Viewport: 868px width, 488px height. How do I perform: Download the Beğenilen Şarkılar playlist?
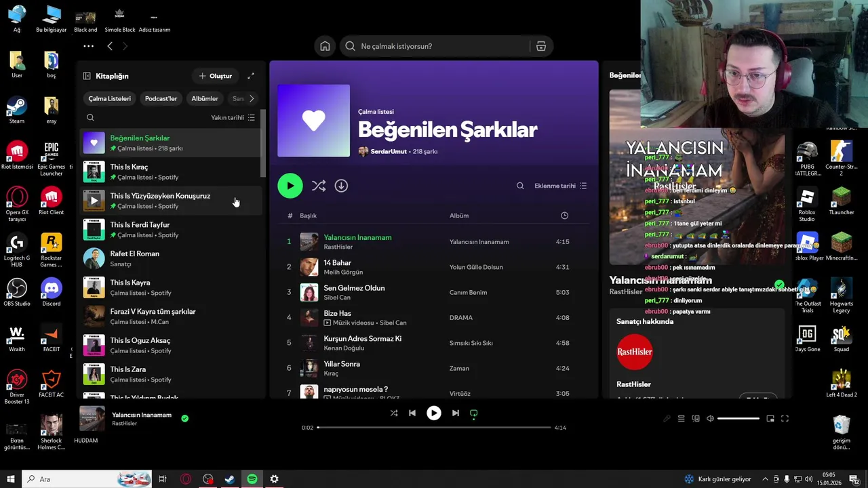pyautogui.click(x=341, y=186)
